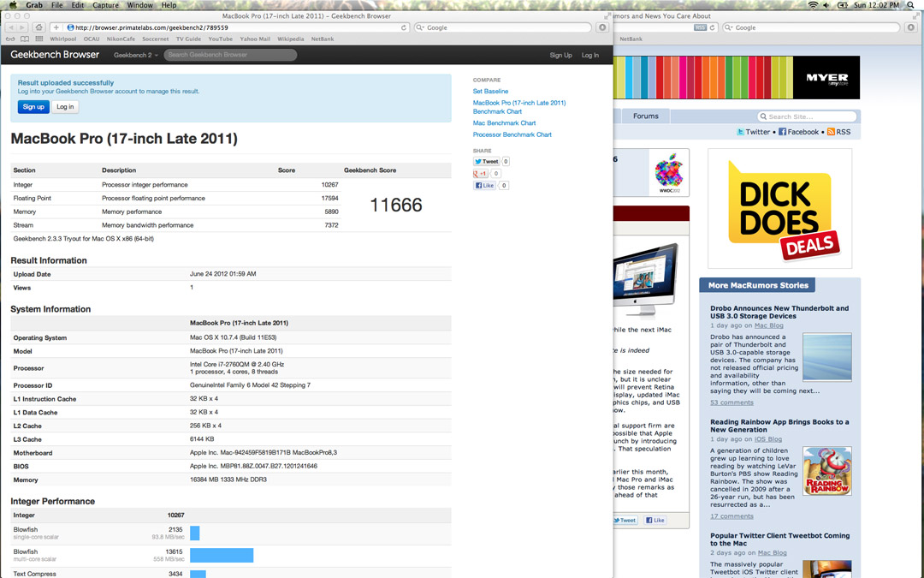924x578 pixels.
Task: Click the Dick Does Deals advertisement
Action: click(779, 209)
